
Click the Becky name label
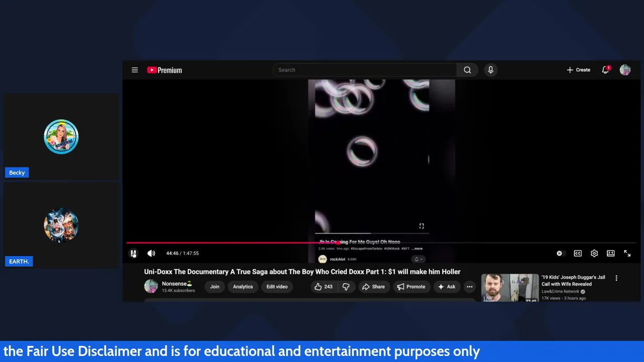click(17, 172)
